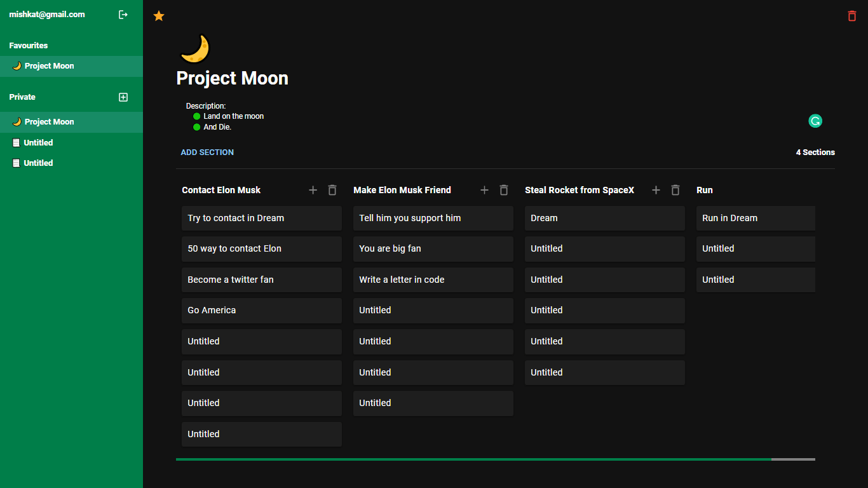This screenshot has height=488, width=868.
Task: Delete the board with red trash icon
Action: [852, 16]
